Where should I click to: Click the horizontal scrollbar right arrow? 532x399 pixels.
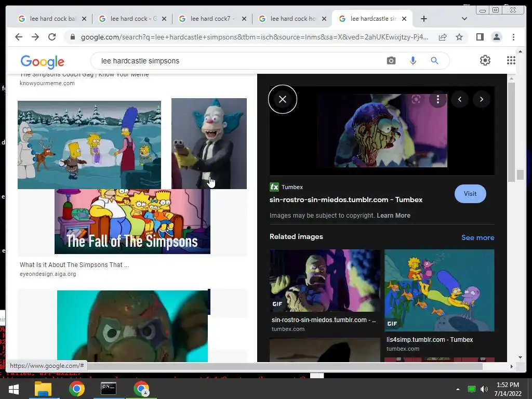[511, 366]
